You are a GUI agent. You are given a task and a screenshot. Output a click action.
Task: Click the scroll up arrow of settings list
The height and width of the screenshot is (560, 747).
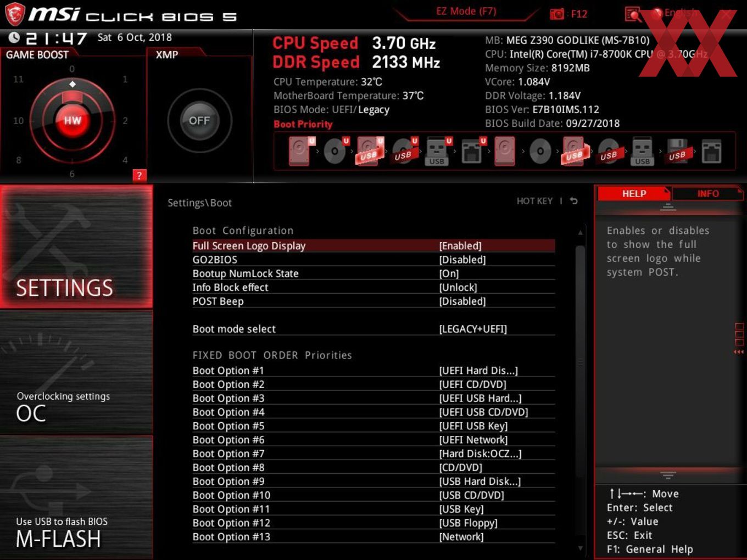pos(580,233)
